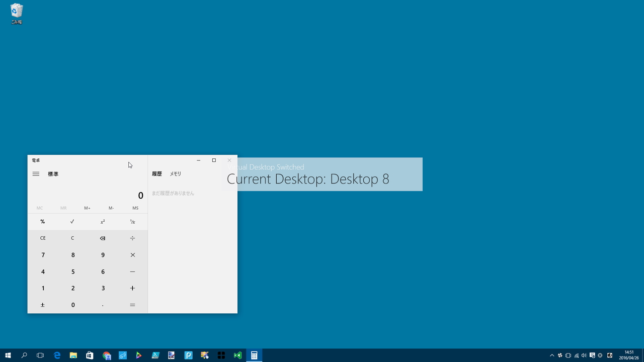Click digit 9 on the calculator keypad
This screenshot has width=644, height=362.
[x=103, y=255]
